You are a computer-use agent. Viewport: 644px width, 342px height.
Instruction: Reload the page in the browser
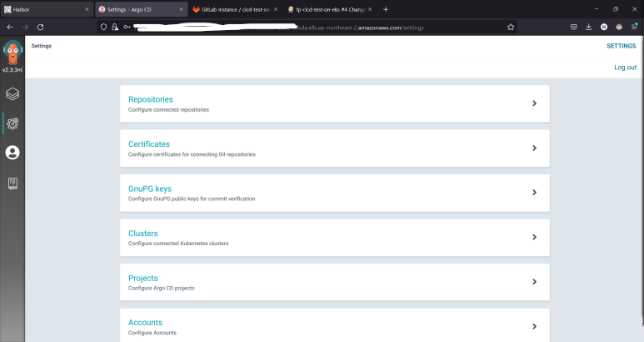(42, 27)
